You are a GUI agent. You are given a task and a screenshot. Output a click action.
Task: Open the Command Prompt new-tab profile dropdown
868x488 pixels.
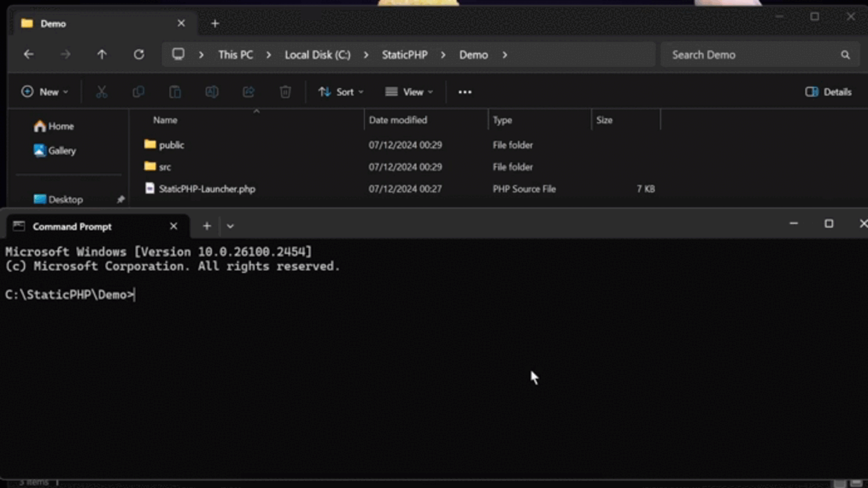(x=230, y=226)
